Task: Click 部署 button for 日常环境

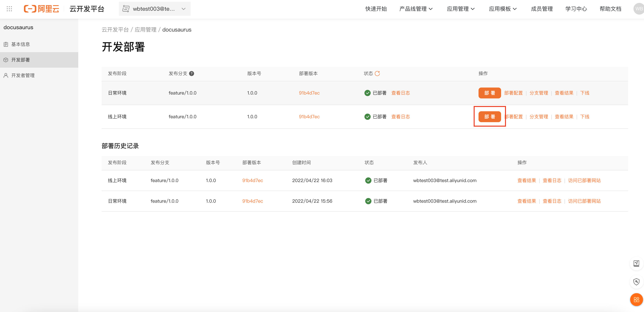Action: [489, 93]
